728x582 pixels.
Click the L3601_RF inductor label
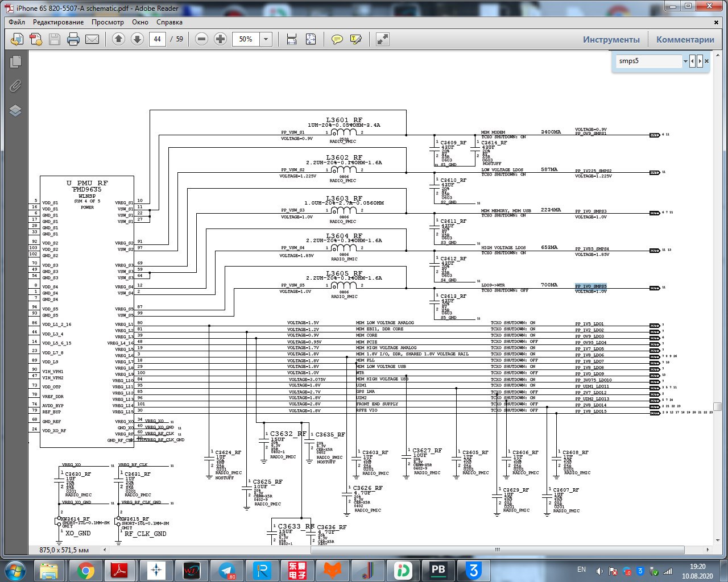(x=344, y=120)
